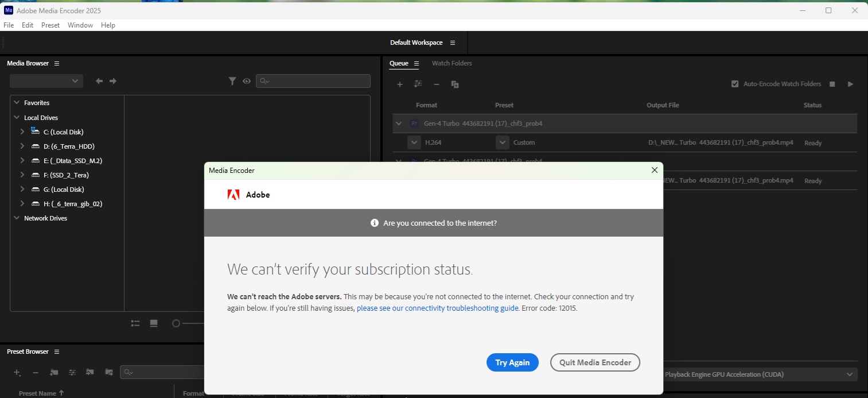Open the Media Browser location dropdown
Screen dimensions: 868x398
pyautogui.click(x=46, y=81)
